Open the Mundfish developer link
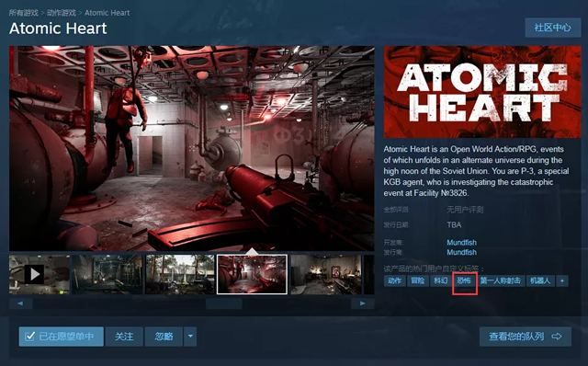Screen dimensions: 588x366 click(461, 243)
